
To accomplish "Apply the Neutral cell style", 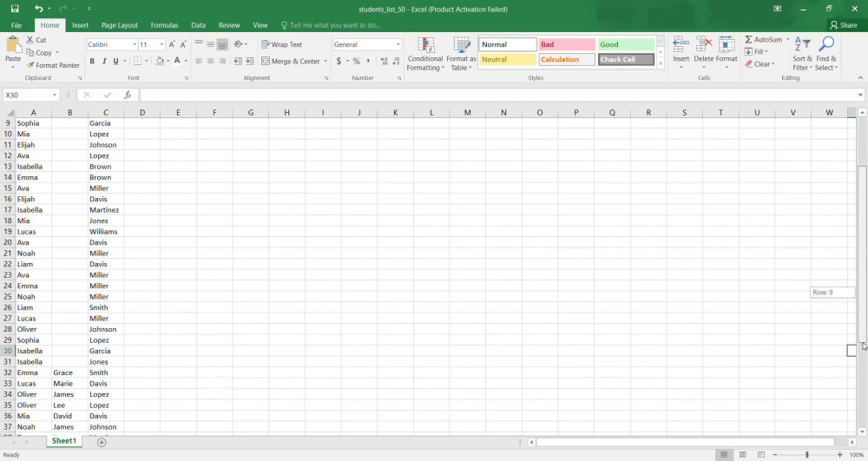I will tap(508, 59).
